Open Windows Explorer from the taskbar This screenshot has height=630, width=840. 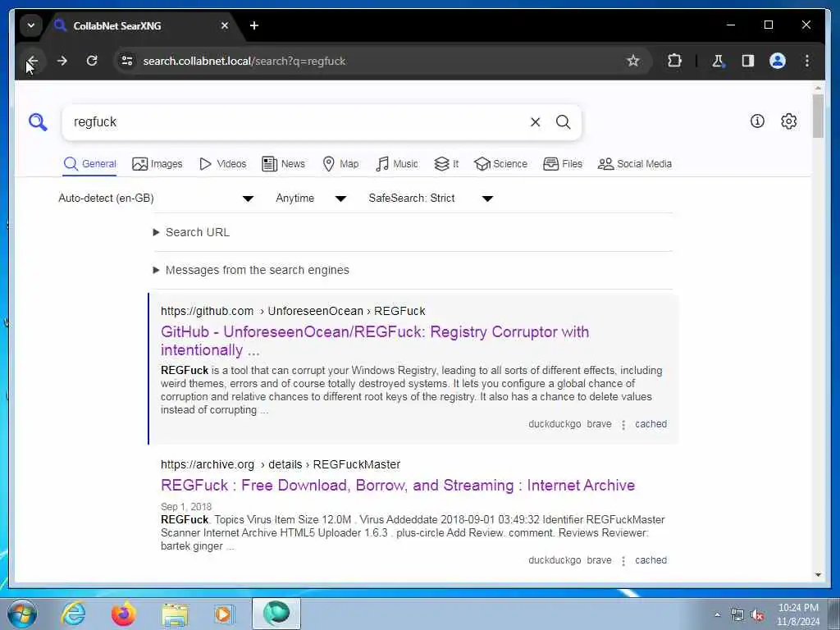pos(175,614)
